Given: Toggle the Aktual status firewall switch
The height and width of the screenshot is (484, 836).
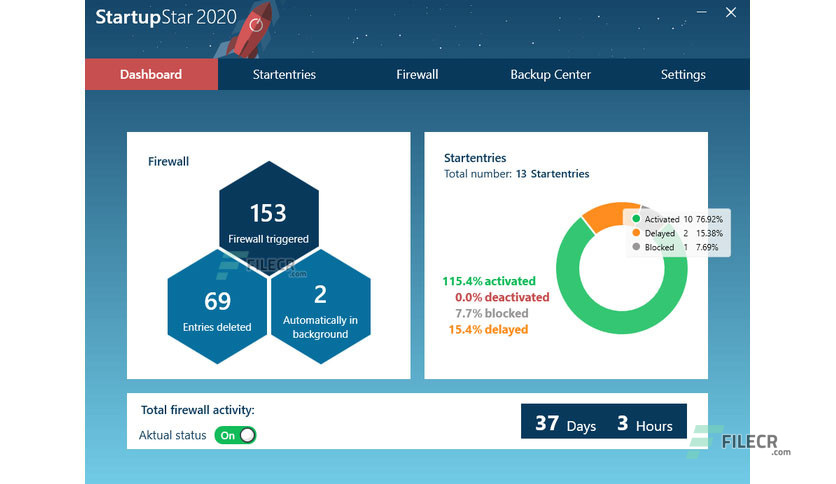Looking at the screenshot, I should (x=235, y=435).
